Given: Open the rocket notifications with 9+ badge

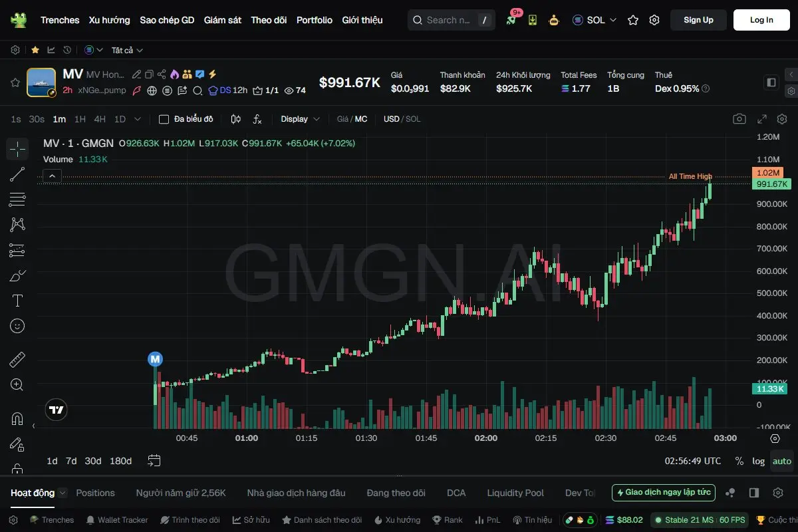Looking at the screenshot, I should coord(511,19).
